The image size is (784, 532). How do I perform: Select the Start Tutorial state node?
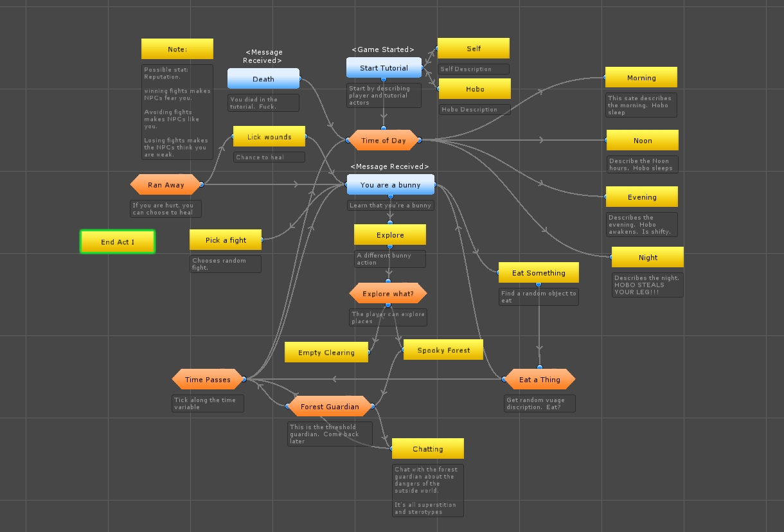click(x=384, y=68)
